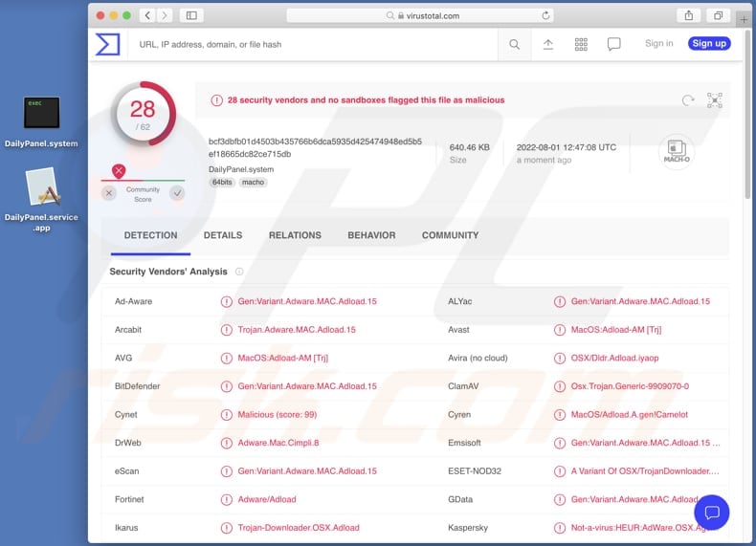Click the URL, IP address, domain search field
The height and width of the screenshot is (546, 756).
(x=312, y=44)
